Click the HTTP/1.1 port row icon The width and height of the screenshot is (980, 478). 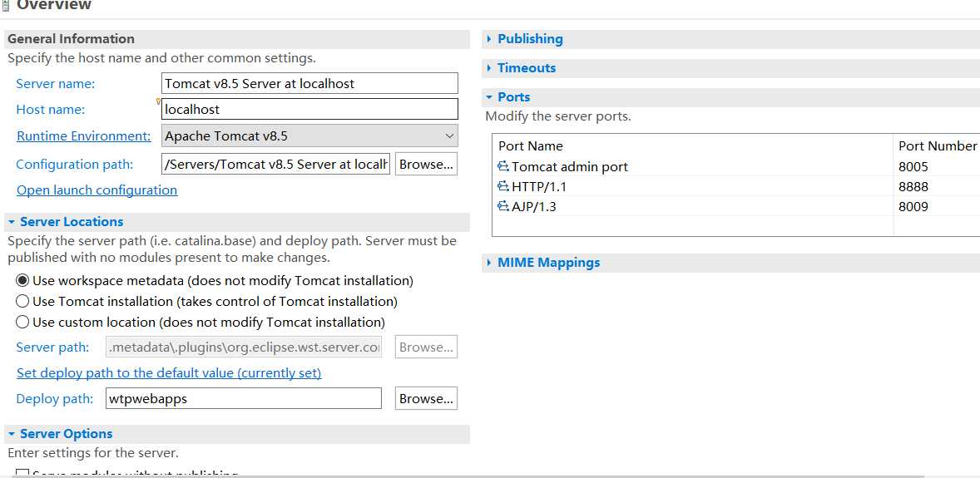(x=503, y=186)
